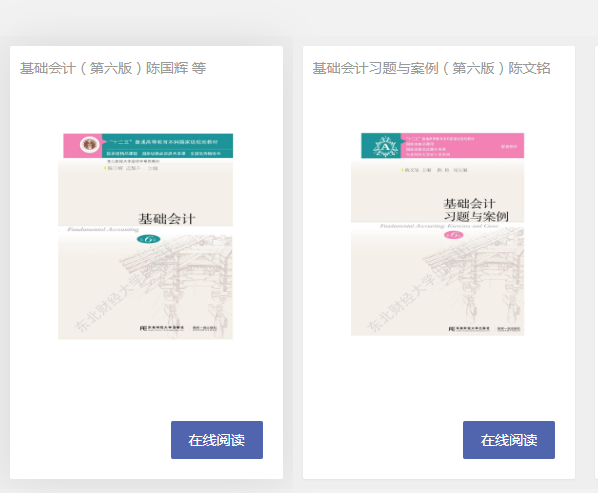This screenshot has height=493, width=598.
Task: Click teal header banner on first cover
Action: coord(167,145)
